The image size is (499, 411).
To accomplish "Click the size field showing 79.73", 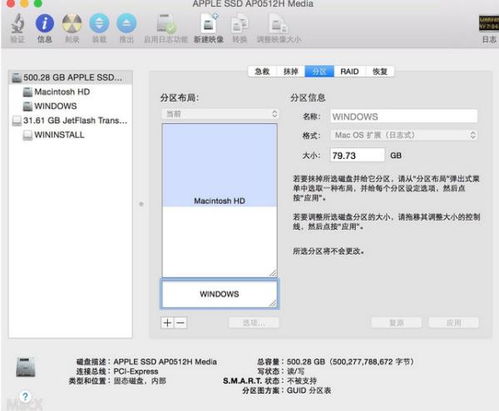I will pos(357,155).
